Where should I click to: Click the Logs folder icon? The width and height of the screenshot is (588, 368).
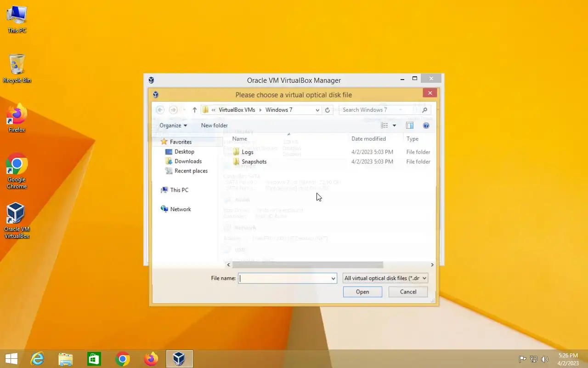coord(236,152)
